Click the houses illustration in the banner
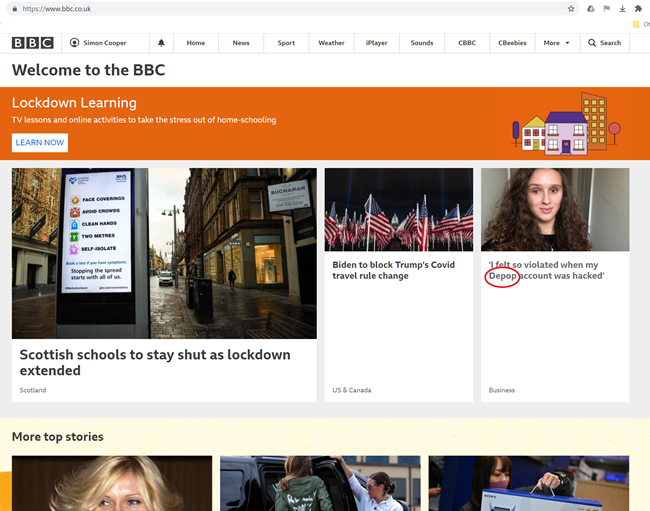This screenshot has width=650, height=511. click(566, 124)
